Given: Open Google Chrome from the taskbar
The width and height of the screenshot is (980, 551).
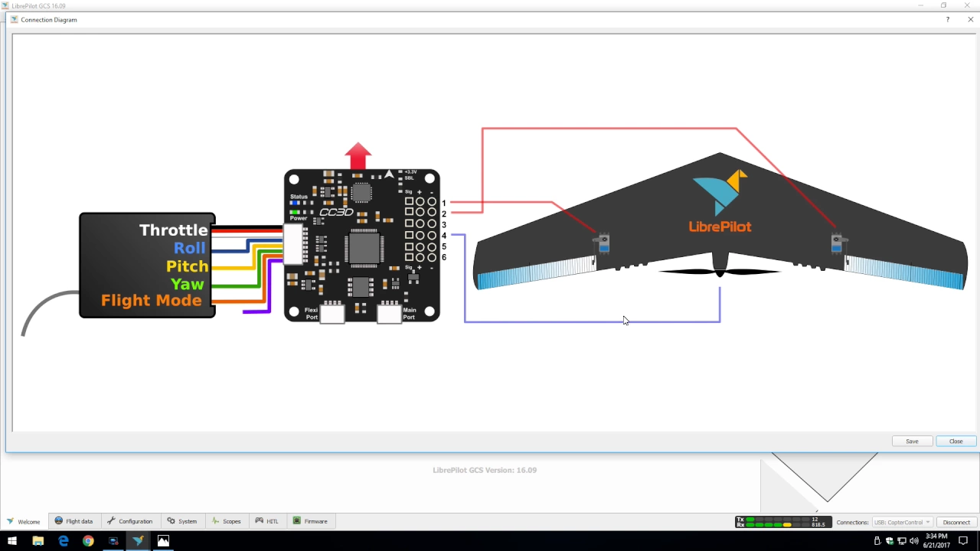Looking at the screenshot, I should pos(88,541).
